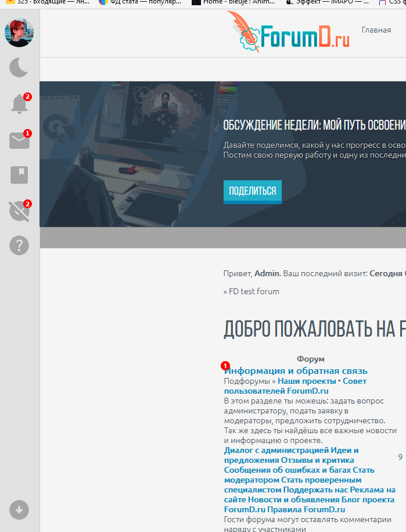Open help question mark icon
Viewport: 406px width, 532px height.
click(19, 245)
